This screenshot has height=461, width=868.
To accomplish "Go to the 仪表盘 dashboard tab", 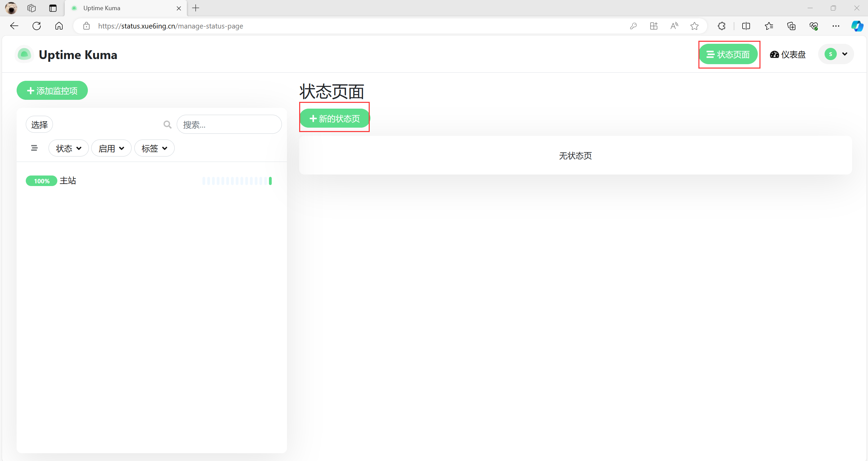I will (x=788, y=54).
